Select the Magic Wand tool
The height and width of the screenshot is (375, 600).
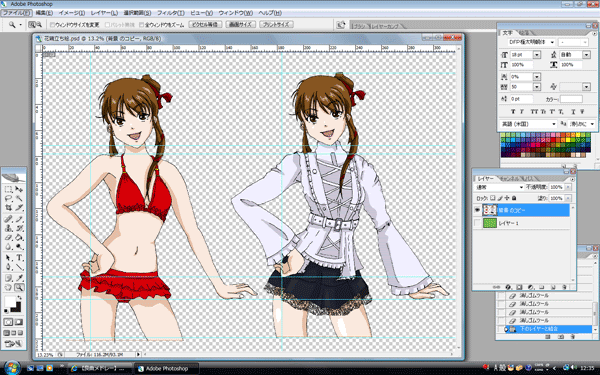(x=19, y=198)
